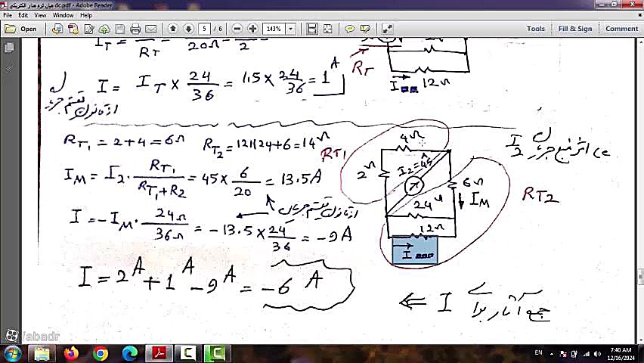644x363 pixels.
Task: Show attachments paperclip panel in left sidebar
Action: (8, 67)
